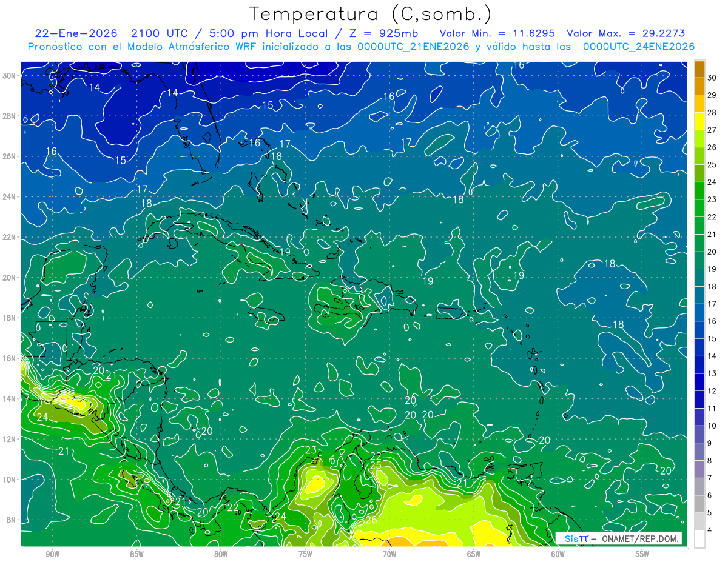728x562 pixels.
Task: Click the "70W" longitude axis label
Action: coord(389,554)
